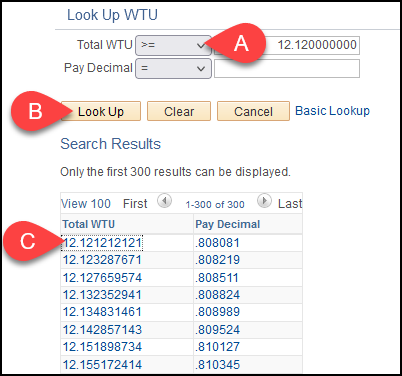The height and width of the screenshot is (376, 402).
Task: Select Pay Decimal value .809524
Action: coord(217,330)
